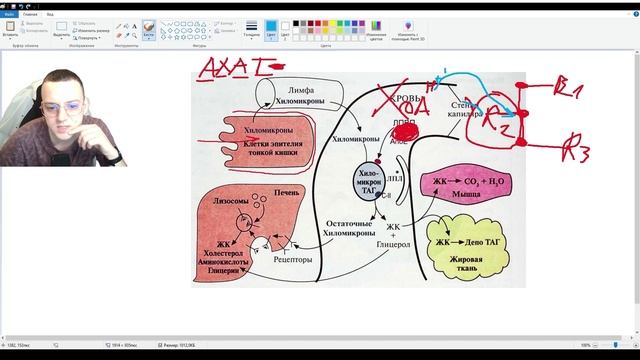Open Изменение цветов edit colors dialog
Image resolution: width=640 pixels, height=360 pixels.
[x=376, y=30]
